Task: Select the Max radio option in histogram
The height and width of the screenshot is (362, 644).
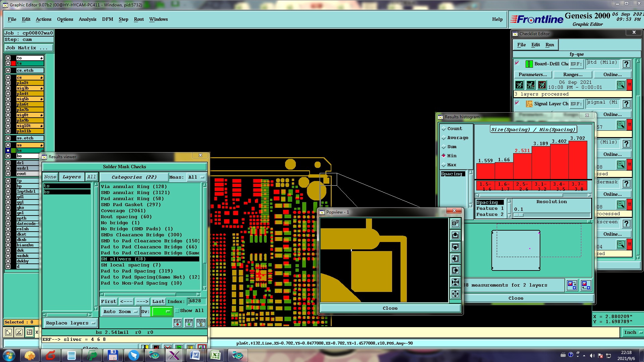Action: 444,165
